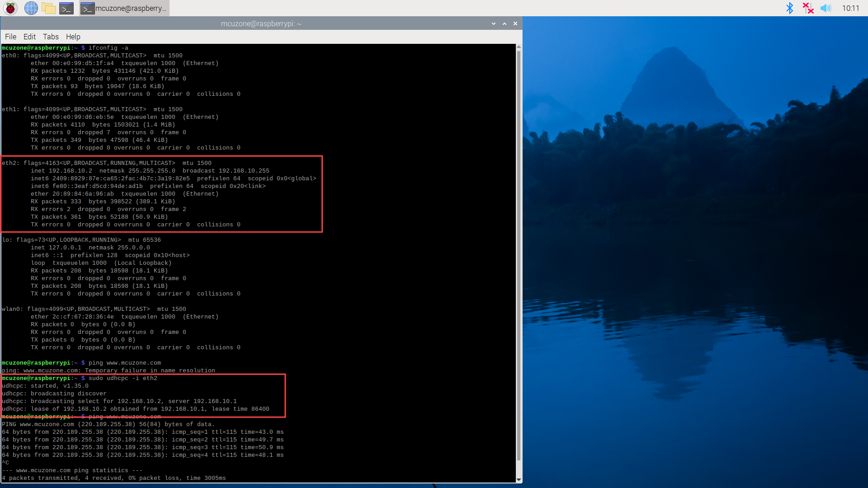Open the Help menu
Viewport: 868px width, 488px height.
pos(73,37)
